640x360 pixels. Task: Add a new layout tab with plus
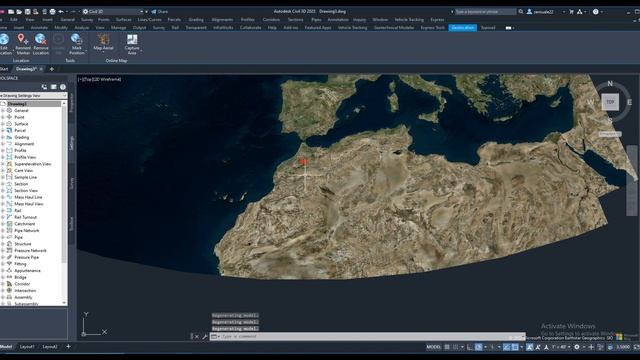pyautogui.click(x=68, y=347)
